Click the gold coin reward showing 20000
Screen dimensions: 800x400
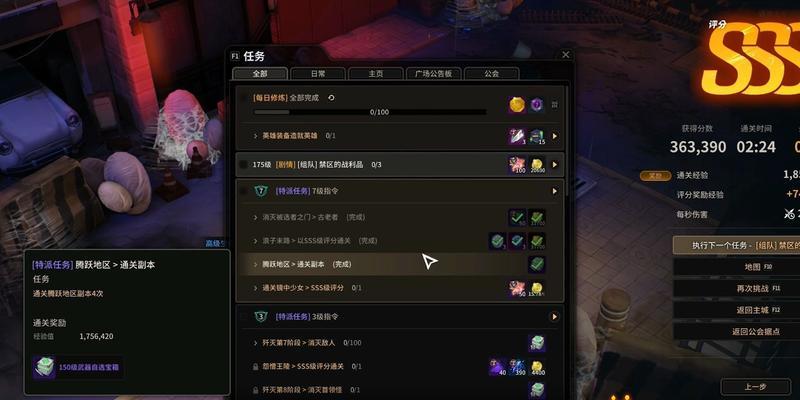tap(537, 165)
